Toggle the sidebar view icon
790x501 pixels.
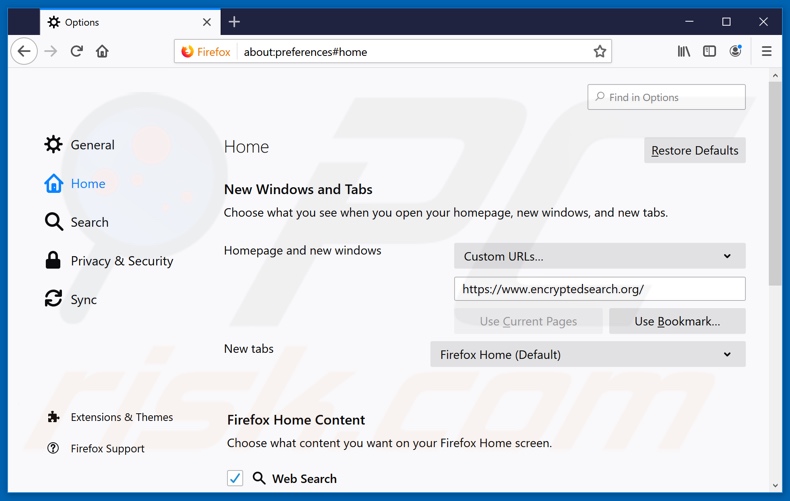pos(709,51)
